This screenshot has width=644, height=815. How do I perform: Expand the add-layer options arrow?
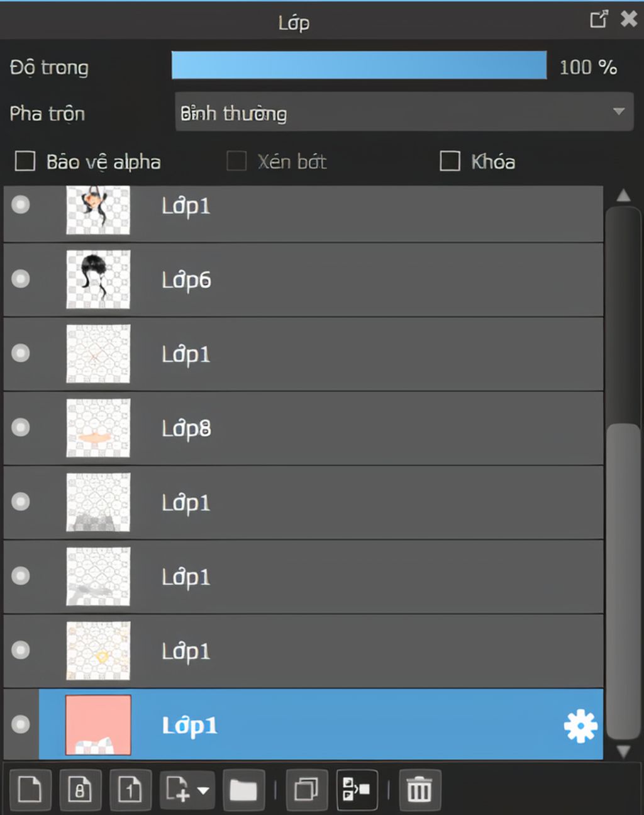[203, 790]
